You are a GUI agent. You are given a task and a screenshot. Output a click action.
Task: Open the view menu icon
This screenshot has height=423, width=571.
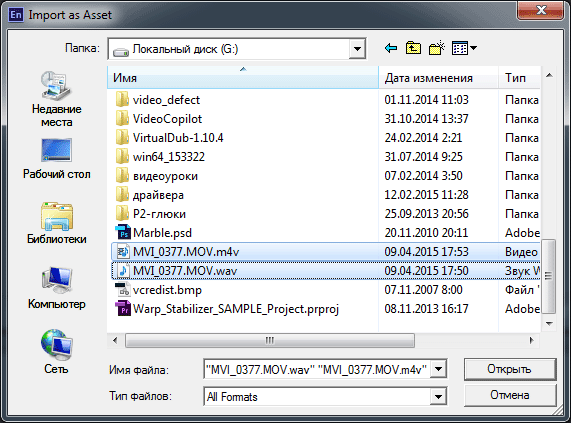tap(464, 48)
